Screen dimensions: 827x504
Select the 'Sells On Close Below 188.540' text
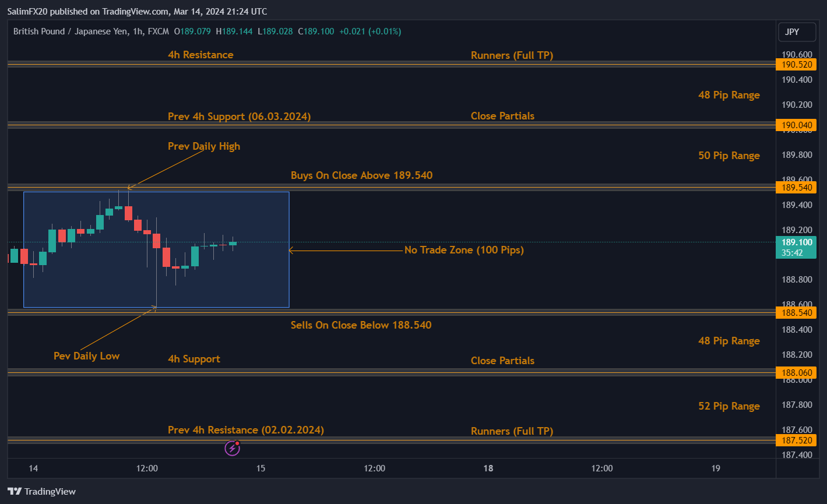(361, 325)
